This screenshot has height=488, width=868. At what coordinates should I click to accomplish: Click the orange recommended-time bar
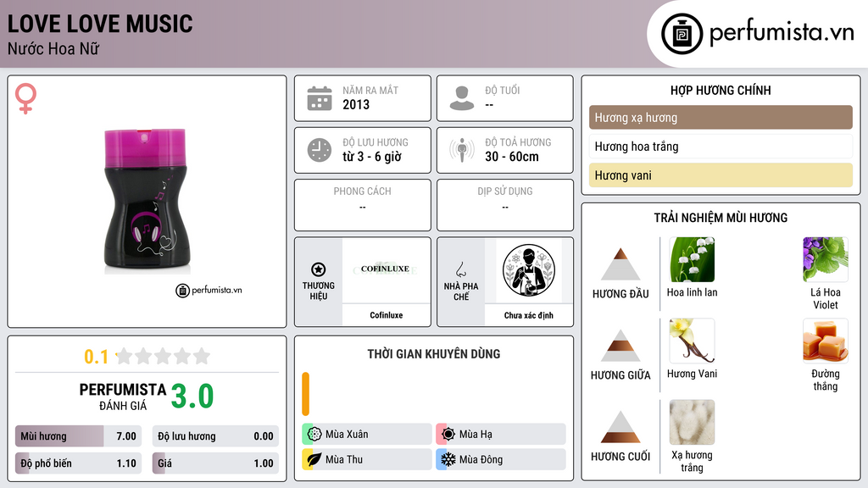(305, 394)
